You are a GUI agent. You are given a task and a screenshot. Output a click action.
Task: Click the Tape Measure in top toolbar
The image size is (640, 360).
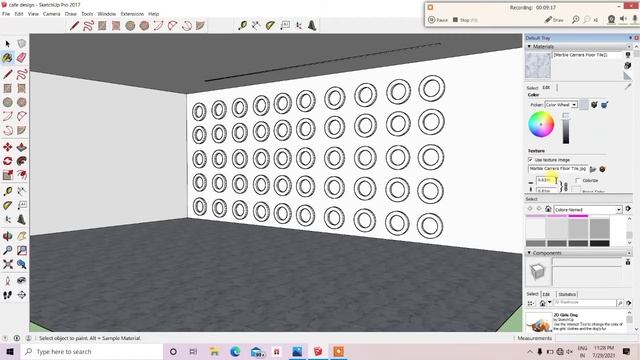(x=242, y=26)
